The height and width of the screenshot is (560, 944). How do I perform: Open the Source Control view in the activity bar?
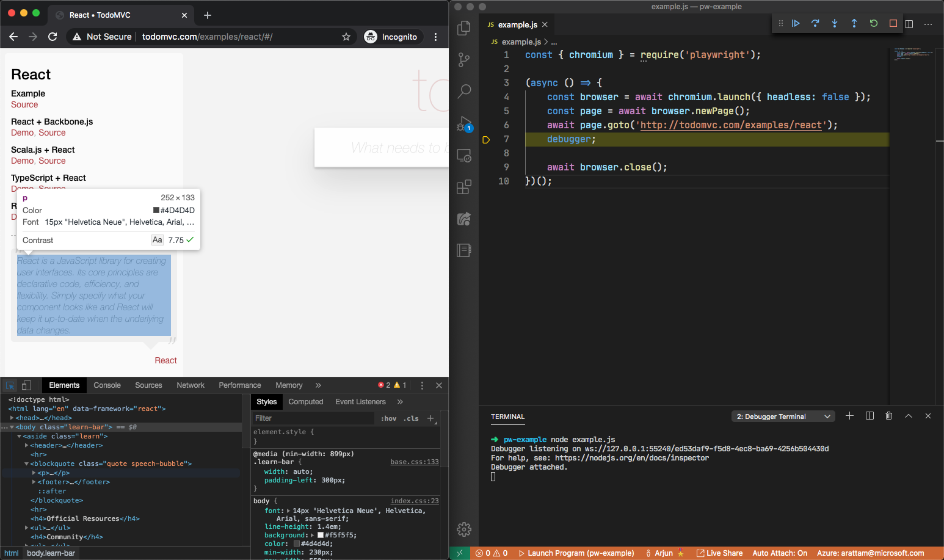pyautogui.click(x=464, y=60)
